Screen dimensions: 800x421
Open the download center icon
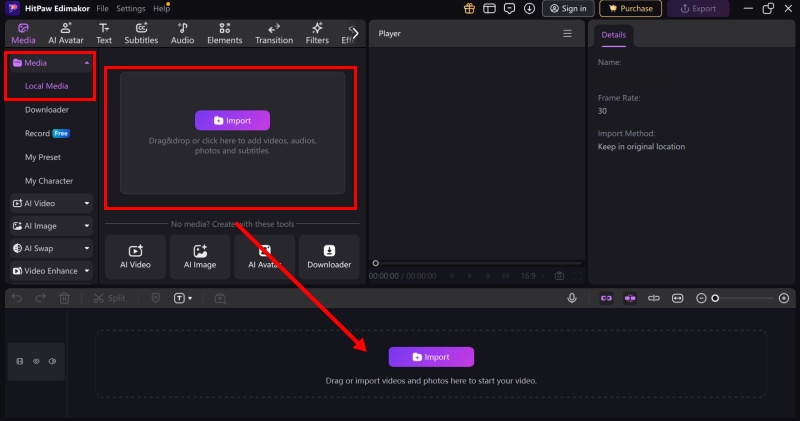point(529,9)
